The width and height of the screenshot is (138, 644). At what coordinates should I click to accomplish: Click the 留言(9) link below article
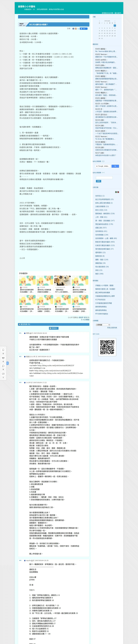pyautogui.click(x=87, y=317)
